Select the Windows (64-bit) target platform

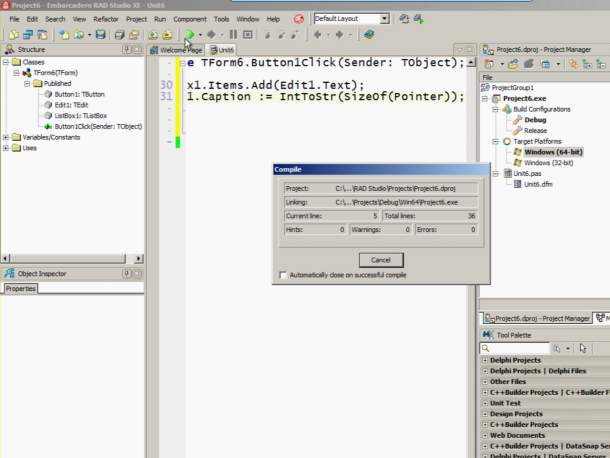[x=553, y=152]
